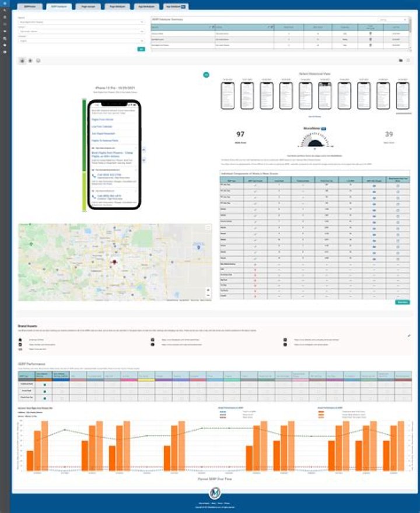Image resolution: width=420 pixels, height=513 pixels.
Task: Select the second device view icon in toolbar
Action: coord(30,60)
